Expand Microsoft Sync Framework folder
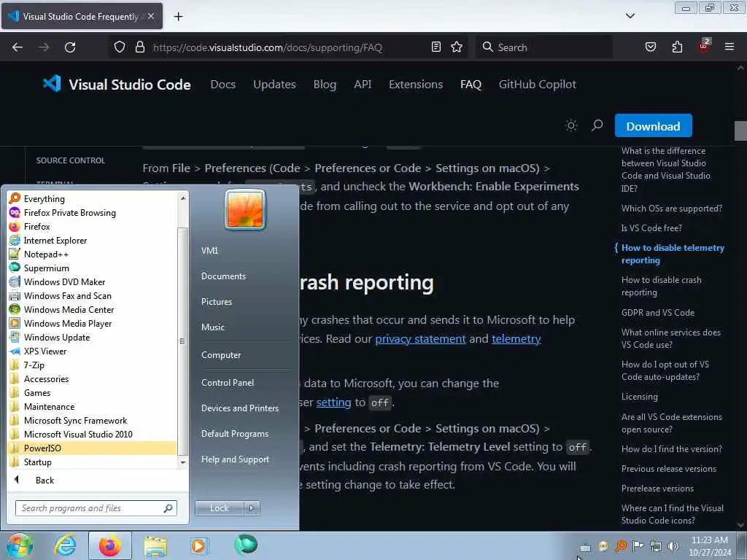 pos(75,420)
